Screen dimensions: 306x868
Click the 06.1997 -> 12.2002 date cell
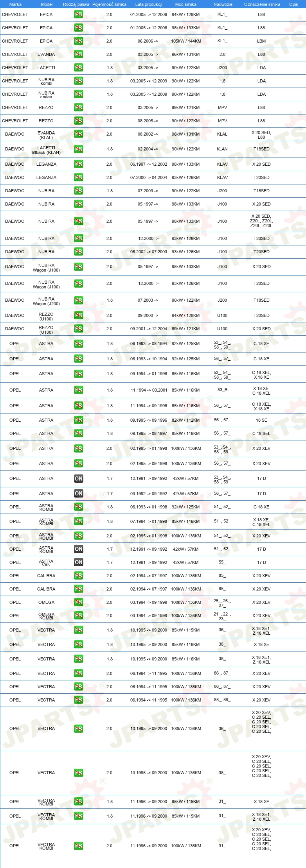(x=149, y=164)
